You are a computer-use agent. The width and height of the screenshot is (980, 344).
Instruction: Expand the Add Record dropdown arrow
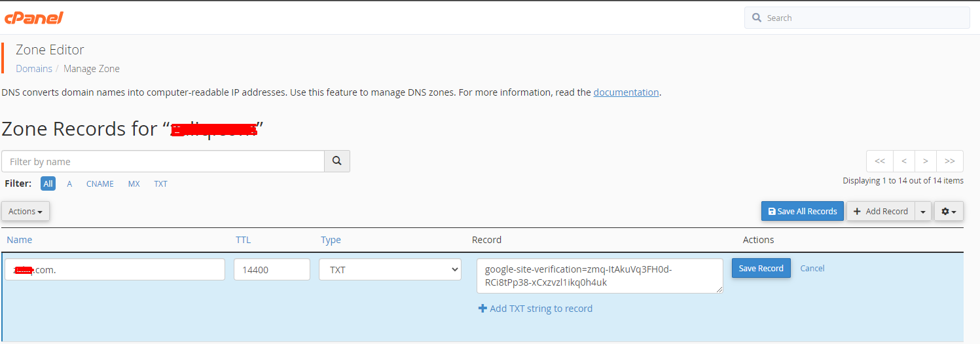[x=922, y=211]
